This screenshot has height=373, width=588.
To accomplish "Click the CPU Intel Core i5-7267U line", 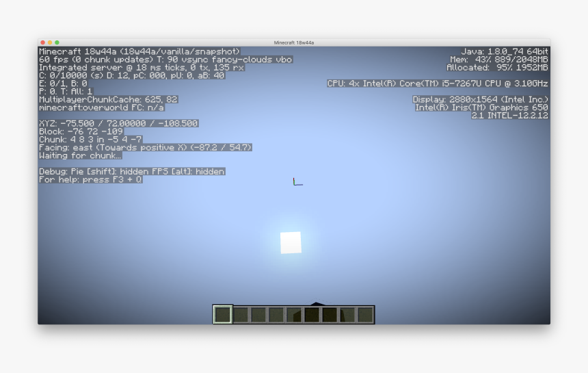I will [438, 83].
